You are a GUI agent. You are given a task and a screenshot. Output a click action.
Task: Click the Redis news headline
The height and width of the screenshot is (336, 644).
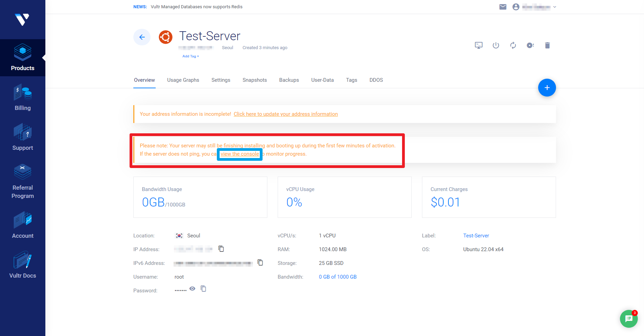point(197,7)
